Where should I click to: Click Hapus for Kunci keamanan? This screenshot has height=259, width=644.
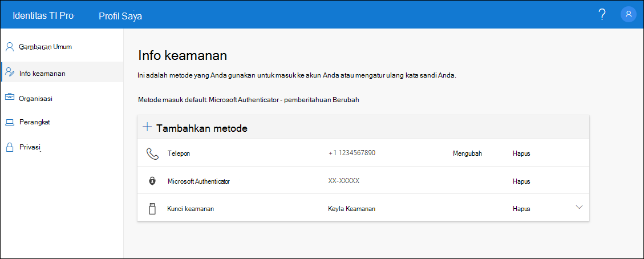pos(521,209)
